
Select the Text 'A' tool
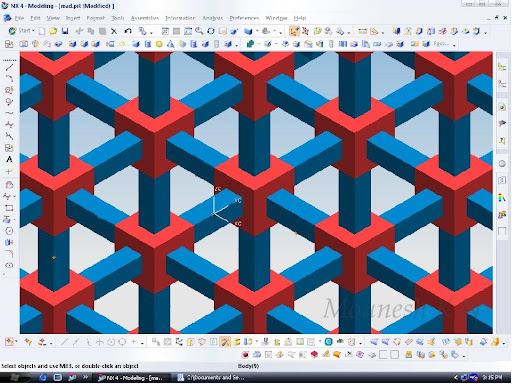[9, 159]
